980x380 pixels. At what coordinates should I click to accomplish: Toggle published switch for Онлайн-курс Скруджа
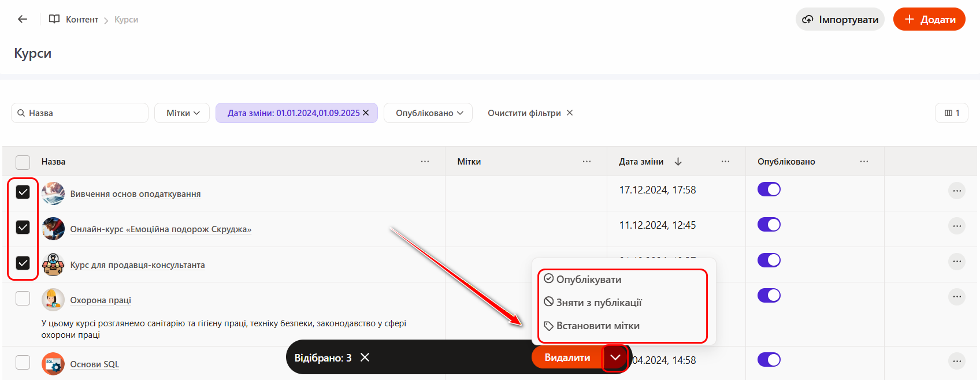(769, 225)
